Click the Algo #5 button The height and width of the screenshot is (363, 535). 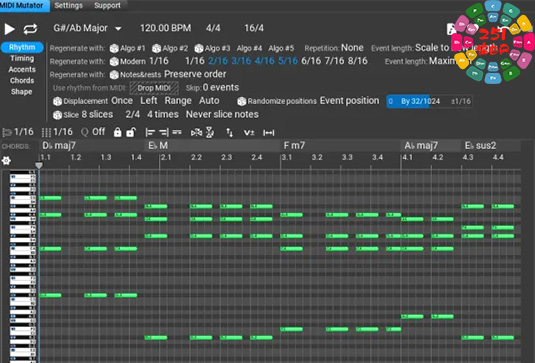[x=281, y=48]
